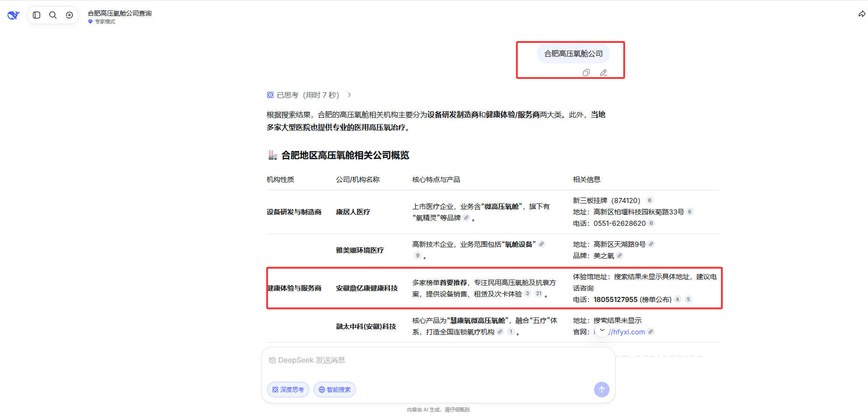Click the phone number 18055127955
868x416 pixels.
click(x=615, y=300)
